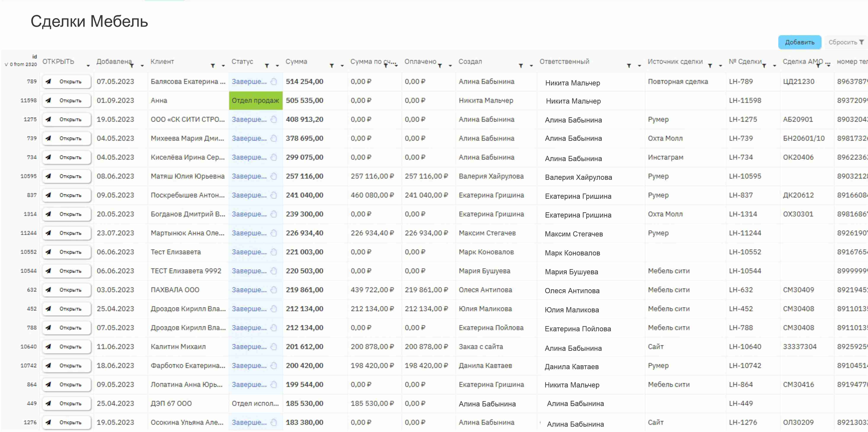Open deal 449 with Открыть button
This screenshot has height=432, width=868.
pos(67,403)
